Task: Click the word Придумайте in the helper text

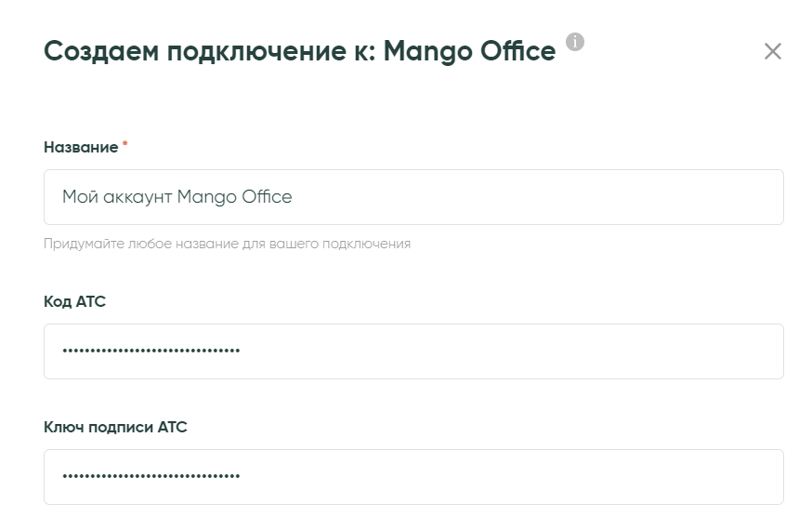Action: pyautogui.click(x=74, y=244)
